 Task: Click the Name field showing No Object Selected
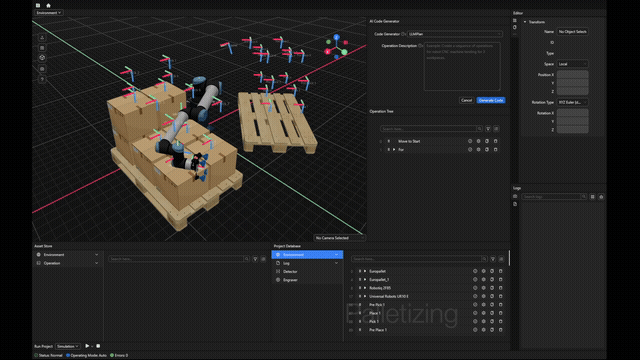[x=573, y=31]
